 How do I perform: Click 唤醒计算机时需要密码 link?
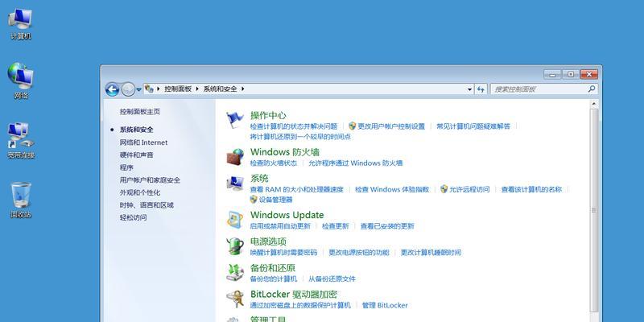283,252
